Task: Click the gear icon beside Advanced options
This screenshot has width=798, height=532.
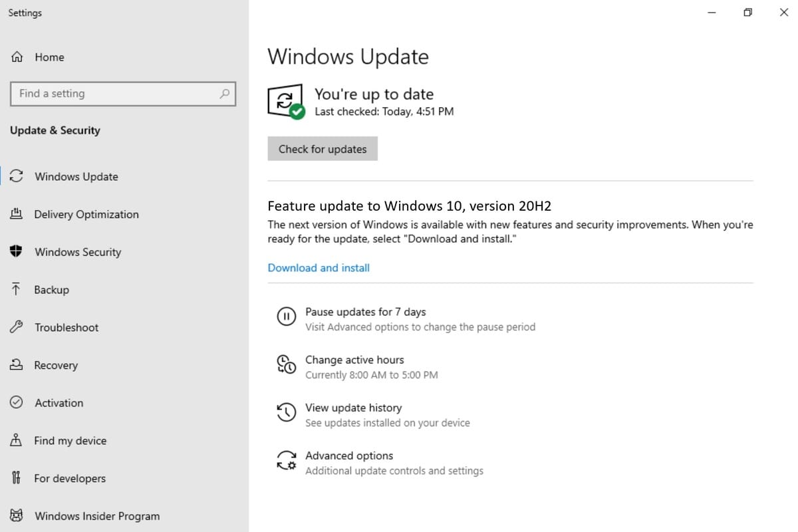Action: (285, 460)
